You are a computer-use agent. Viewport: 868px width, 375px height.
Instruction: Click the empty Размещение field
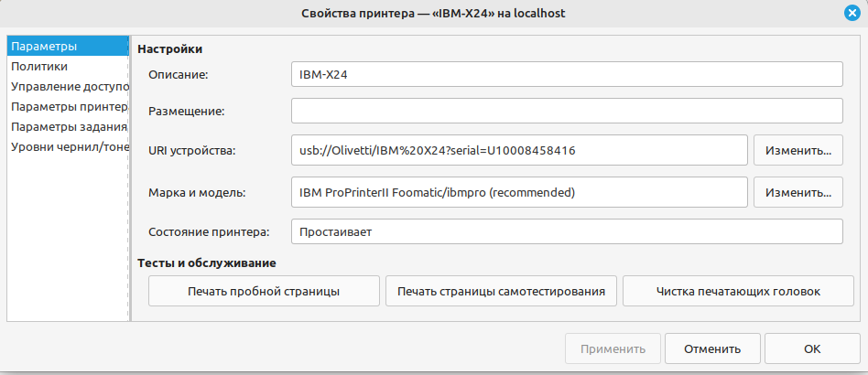tap(567, 111)
